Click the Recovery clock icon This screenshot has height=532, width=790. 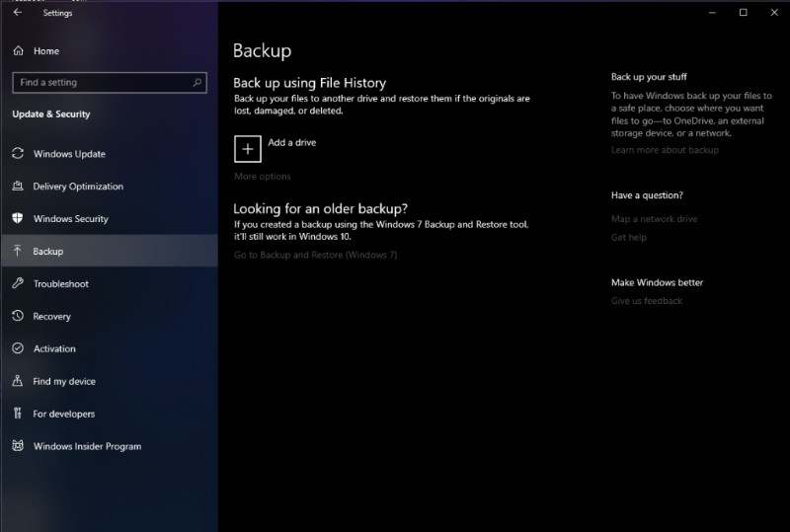[x=18, y=316]
